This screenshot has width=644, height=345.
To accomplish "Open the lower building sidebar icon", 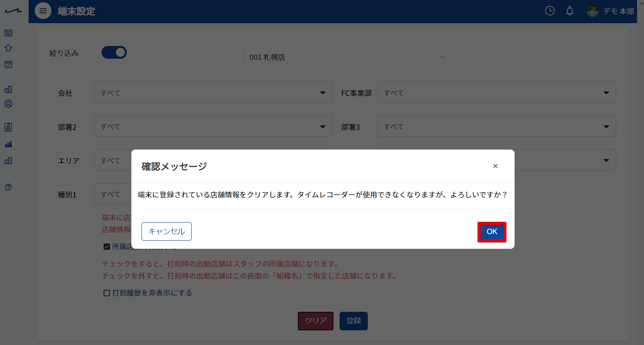I will [8, 160].
